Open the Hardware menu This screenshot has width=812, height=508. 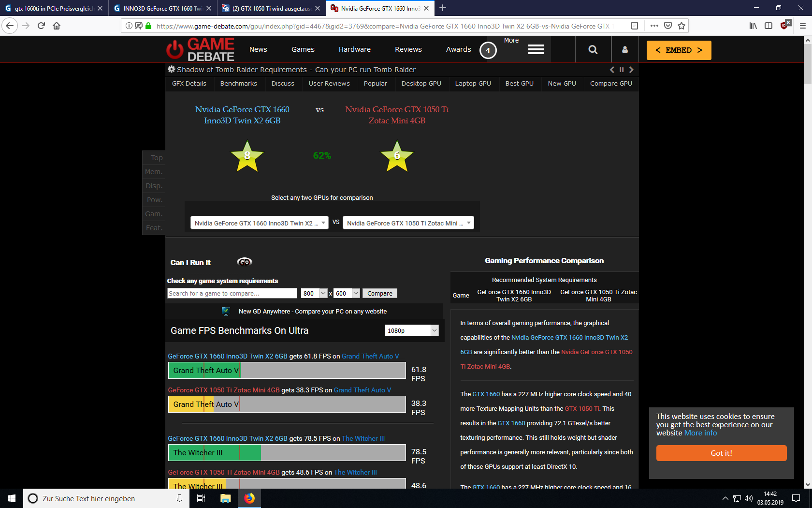(355, 49)
